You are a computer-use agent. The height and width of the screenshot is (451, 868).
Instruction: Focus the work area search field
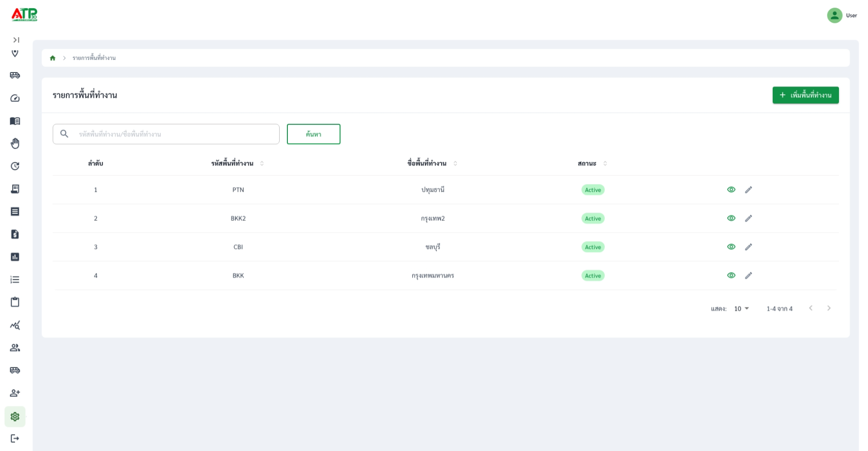coord(166,134)
